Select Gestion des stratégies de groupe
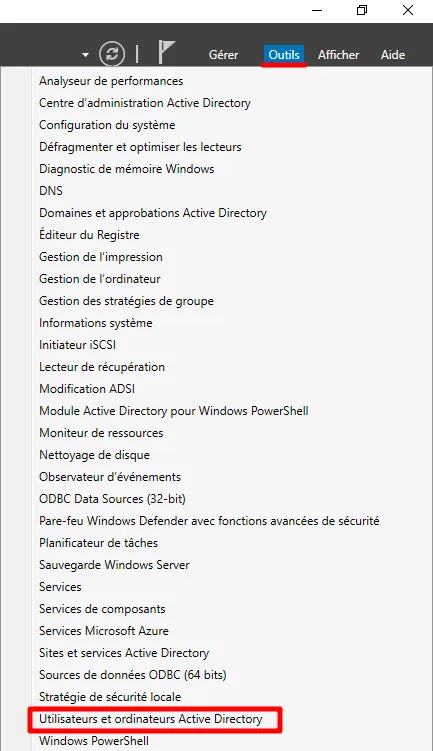The image size is (433, 751). (x=126, y=301)
